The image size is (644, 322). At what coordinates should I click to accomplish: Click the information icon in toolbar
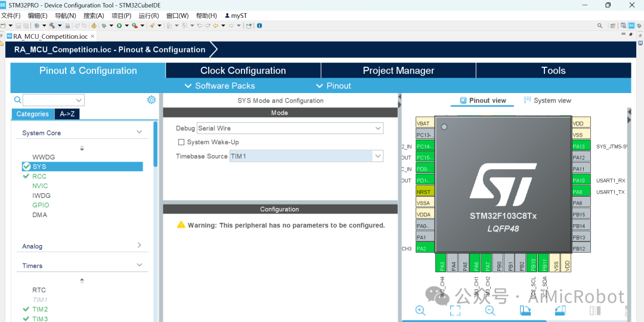(259, 26)
